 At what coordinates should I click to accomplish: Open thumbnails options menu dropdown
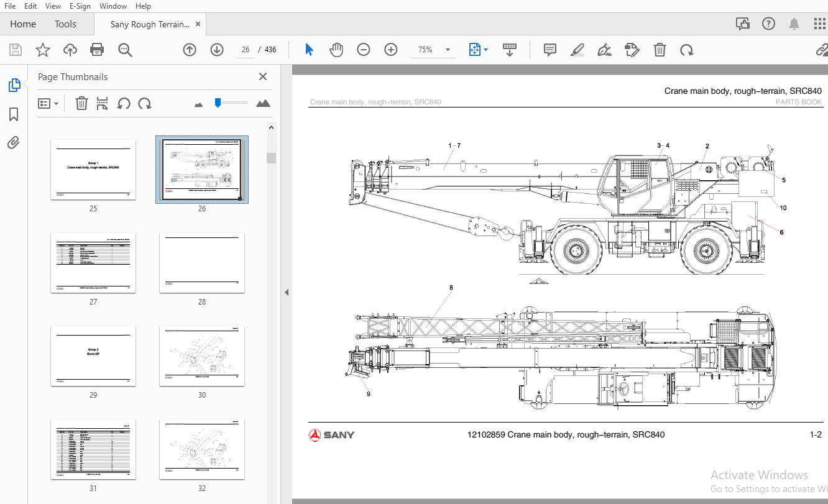[x=48, y=104]
